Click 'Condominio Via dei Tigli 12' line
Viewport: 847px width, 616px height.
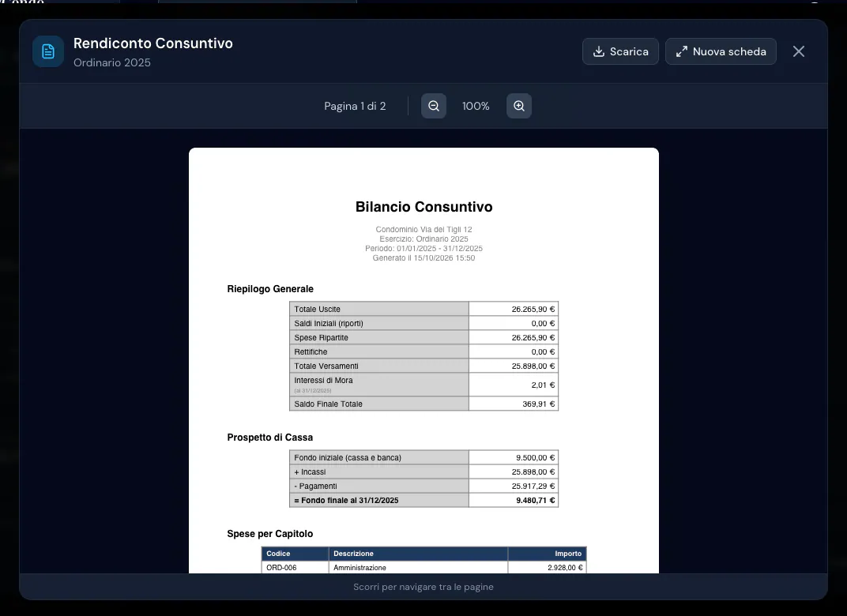pyautogui.click(x=424, y=230)
